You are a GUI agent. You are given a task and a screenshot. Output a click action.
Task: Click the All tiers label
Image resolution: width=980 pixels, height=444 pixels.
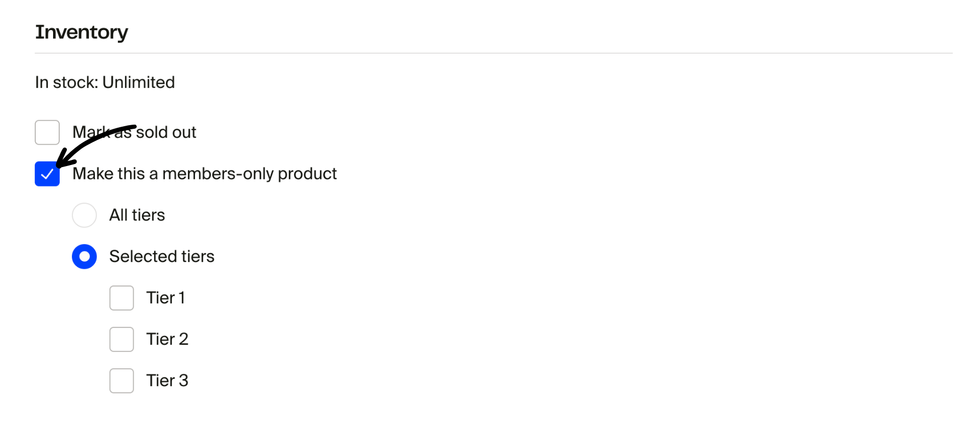tap(137, 215)
